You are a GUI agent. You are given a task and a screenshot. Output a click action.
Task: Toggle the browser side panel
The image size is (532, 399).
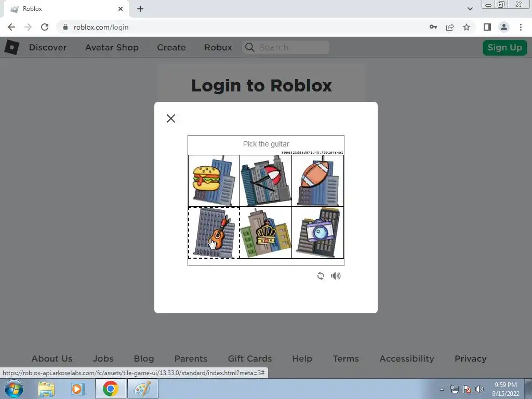(487, 27)
